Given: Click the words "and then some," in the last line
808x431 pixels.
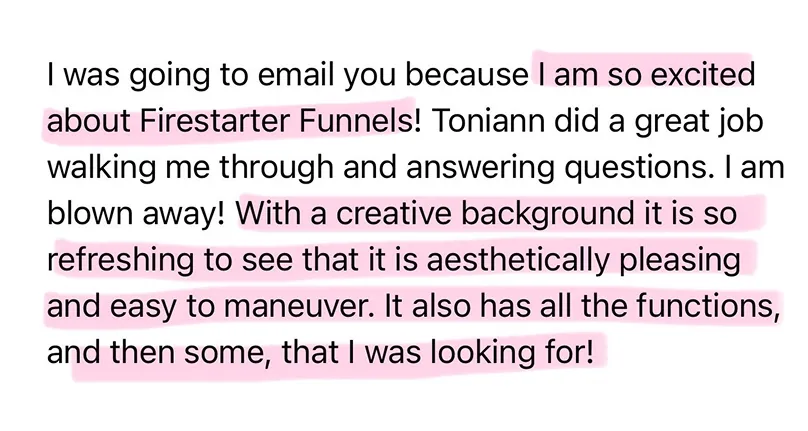Looking at the screenshot, I should [x=159, y=353].
